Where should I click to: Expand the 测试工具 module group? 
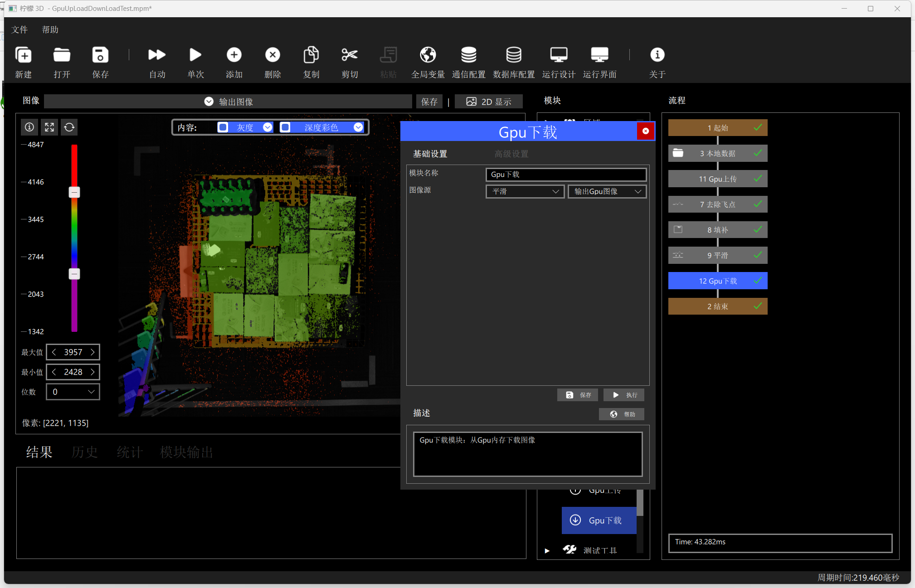pyautogui.click(x=547, y=550)
